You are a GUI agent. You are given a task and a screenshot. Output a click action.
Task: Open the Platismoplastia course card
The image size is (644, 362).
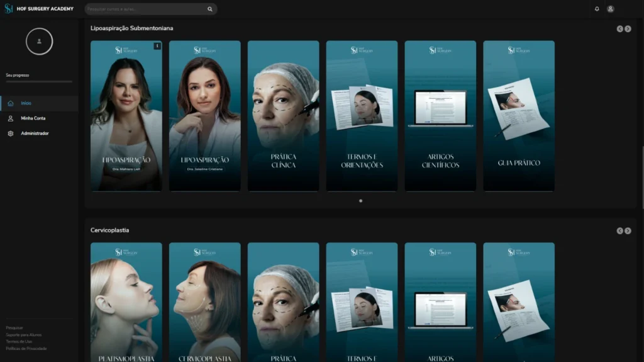126,302
